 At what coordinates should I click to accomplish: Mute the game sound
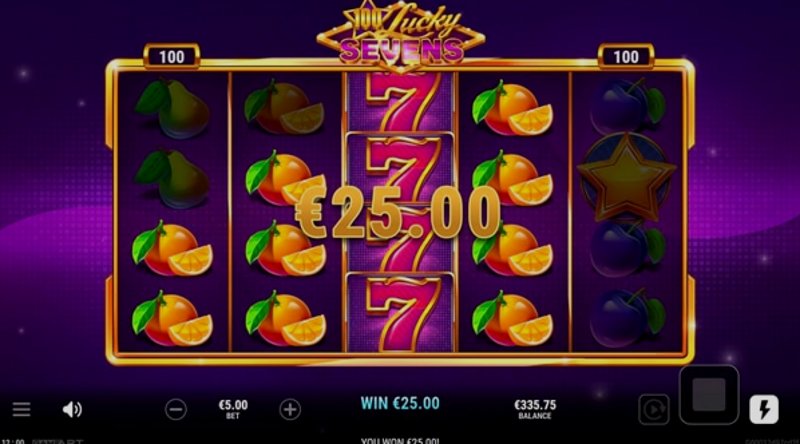pos(72,409)
